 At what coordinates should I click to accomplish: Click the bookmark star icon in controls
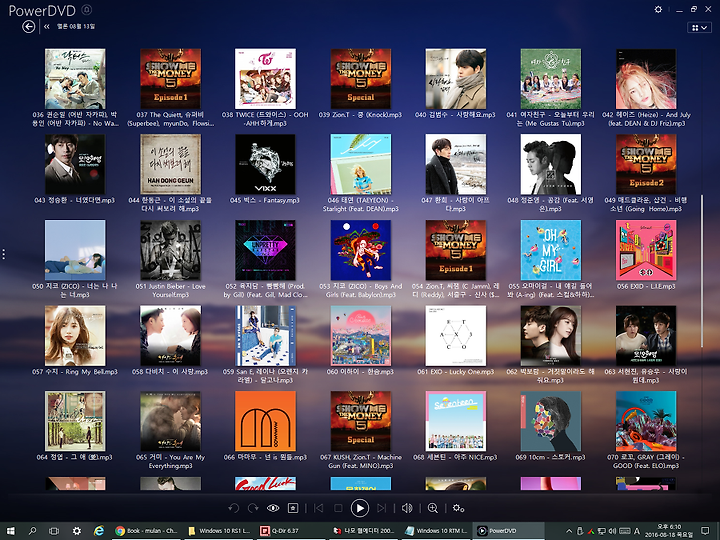coord(293,508)
